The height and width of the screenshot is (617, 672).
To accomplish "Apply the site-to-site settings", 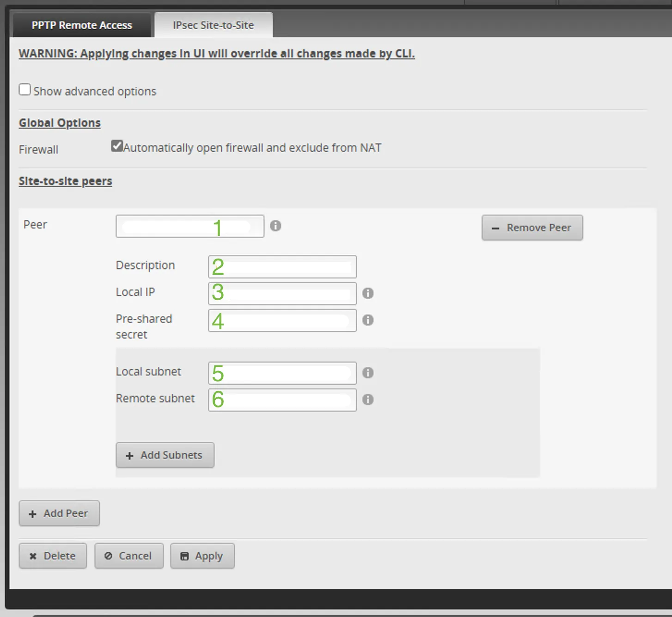I will [202, 556].
